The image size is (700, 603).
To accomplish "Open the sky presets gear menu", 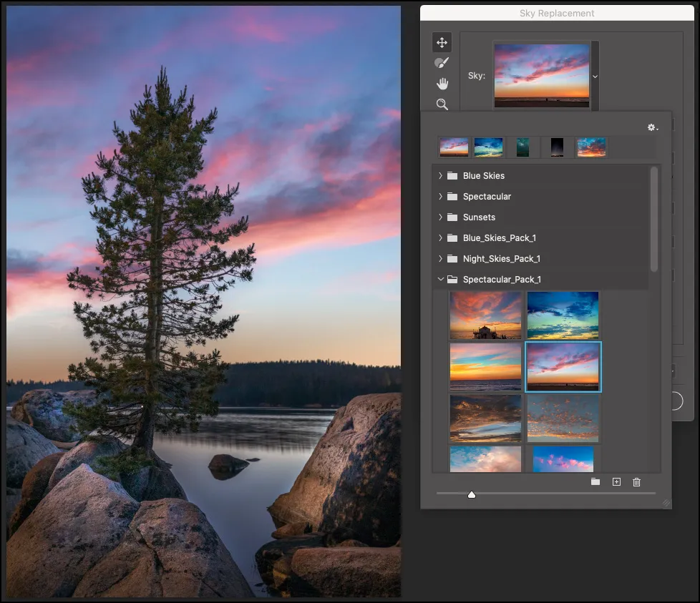I will pyautogui.click(x=651, y=127).
